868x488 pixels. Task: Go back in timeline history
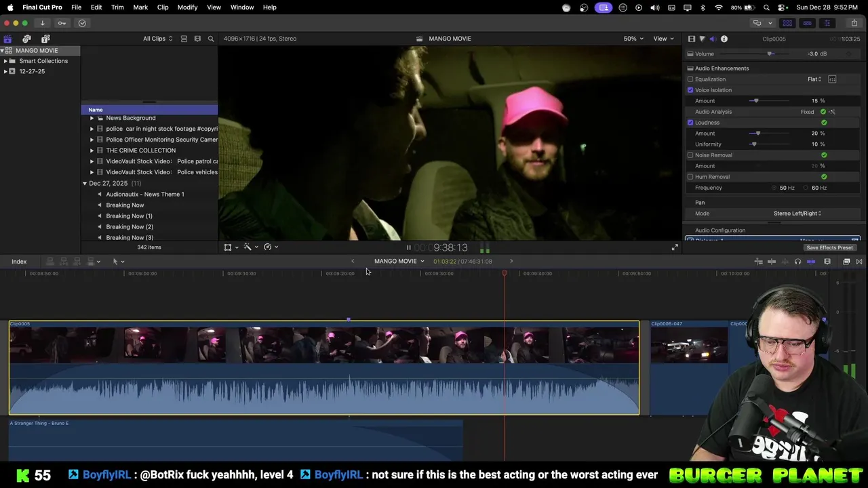pyautogui.click(x=353, y=262)
